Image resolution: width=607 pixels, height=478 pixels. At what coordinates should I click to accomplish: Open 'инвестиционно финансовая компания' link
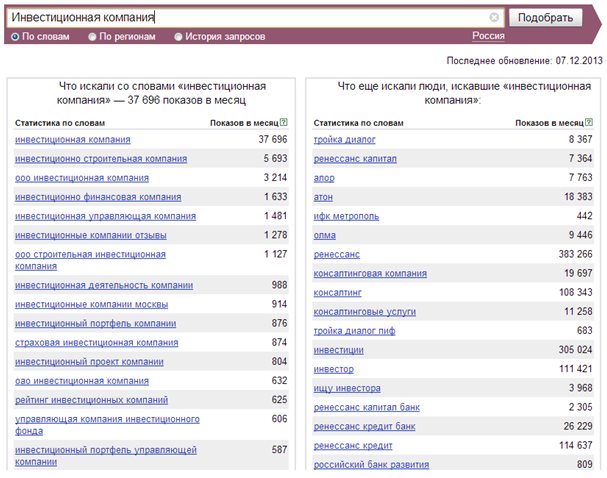coord(98,197)
